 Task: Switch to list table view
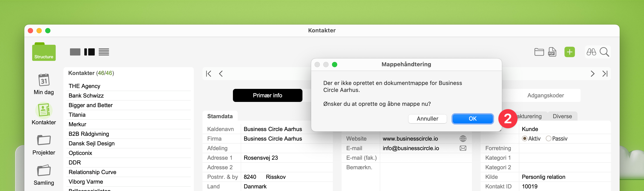click(104, 52)
